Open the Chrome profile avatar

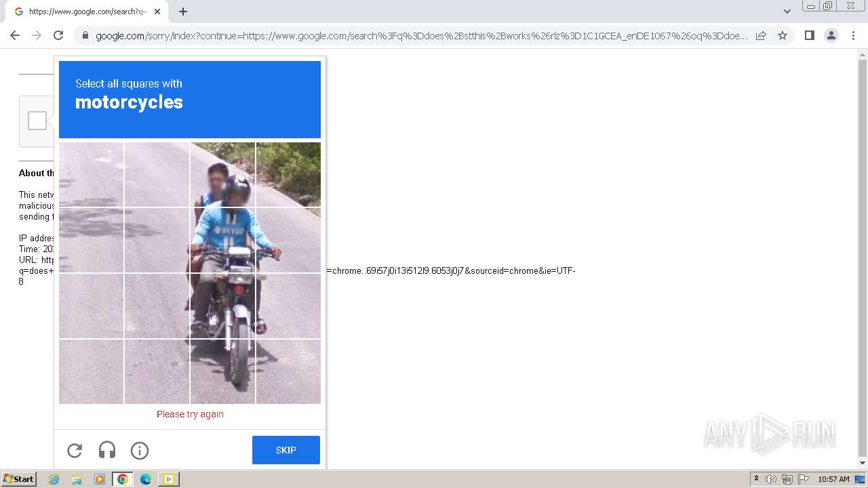click(x=831, y=35)
